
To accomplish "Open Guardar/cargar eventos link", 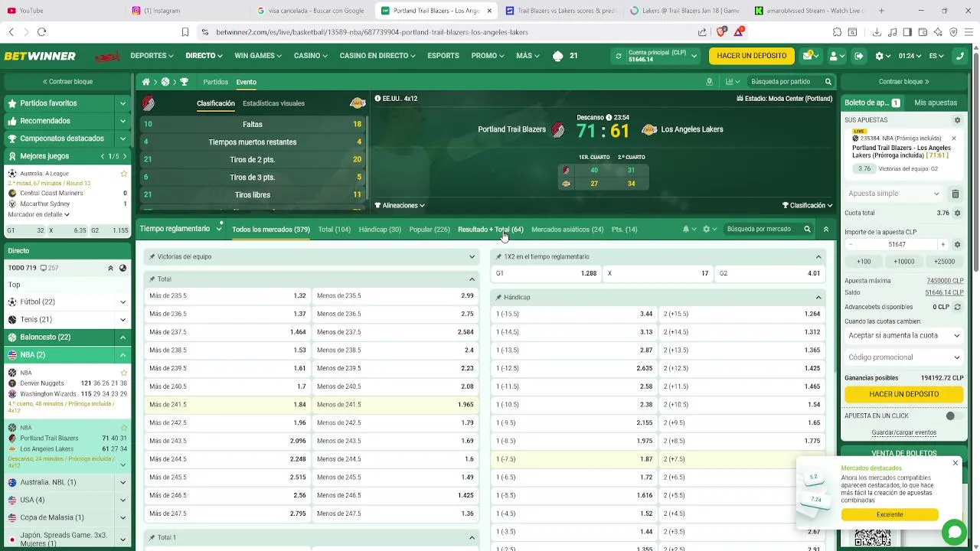I will tap(903, 432).
